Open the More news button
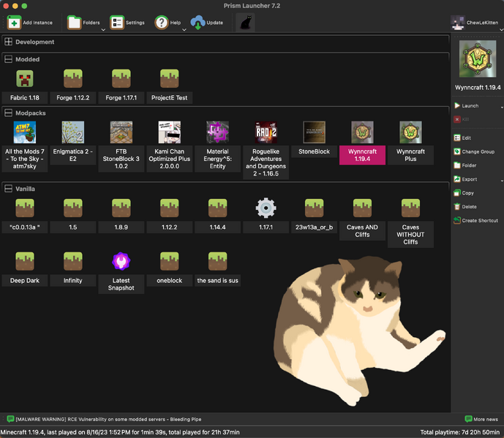This screenshot has width=504, height=438. point(481,419)
